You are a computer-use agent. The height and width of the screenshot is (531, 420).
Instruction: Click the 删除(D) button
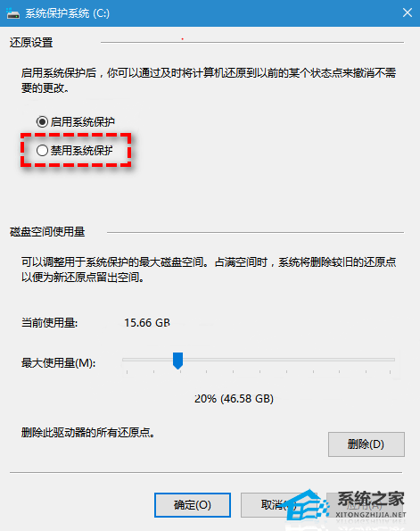tap(366, 444)
